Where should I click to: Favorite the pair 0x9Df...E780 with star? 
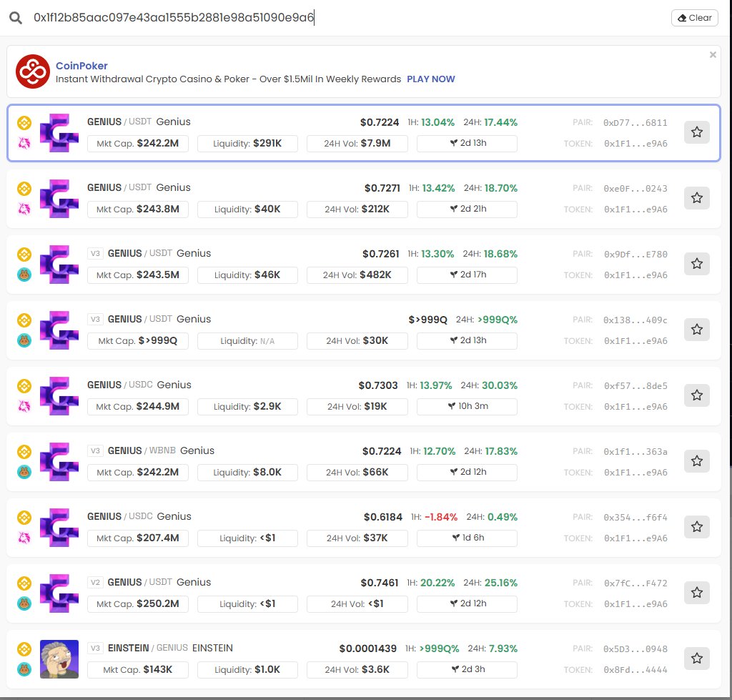pos(696,264)
